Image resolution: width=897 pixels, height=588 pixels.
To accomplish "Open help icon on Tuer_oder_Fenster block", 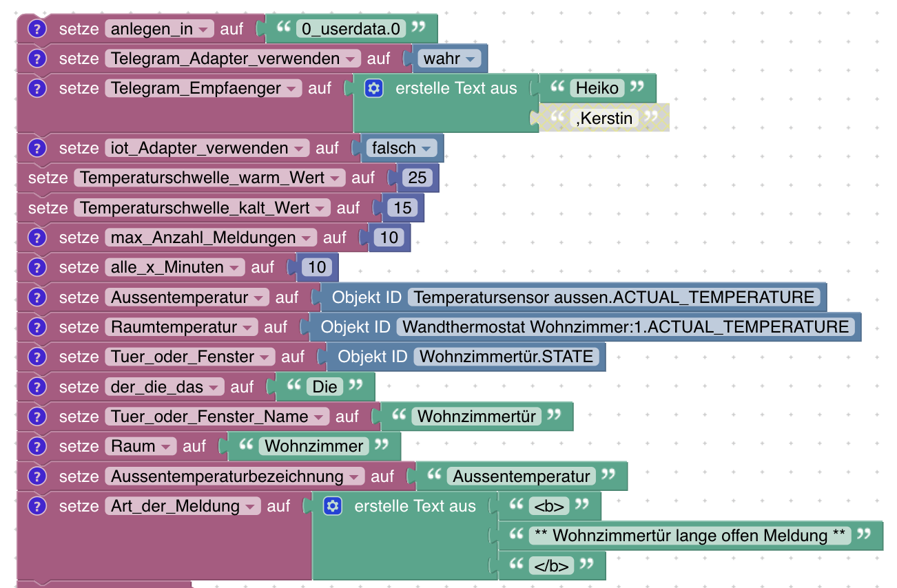I will 37,357.
